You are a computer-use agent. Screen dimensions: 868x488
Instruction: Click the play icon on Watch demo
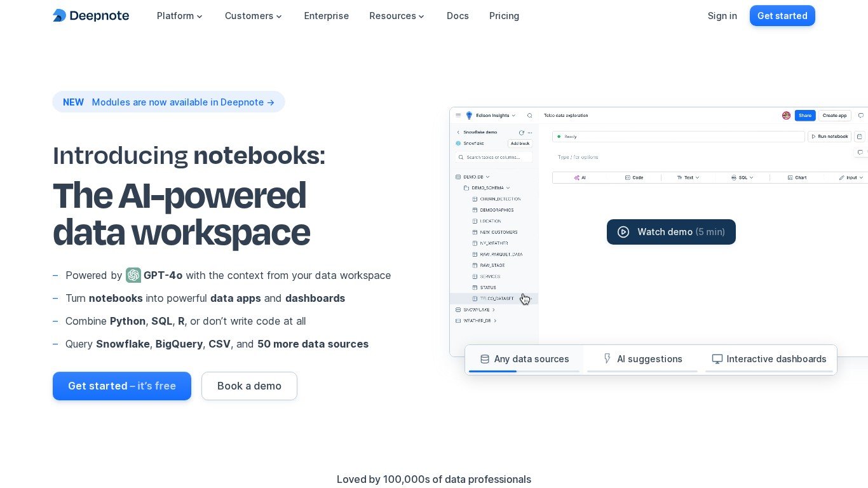(623, 232)
